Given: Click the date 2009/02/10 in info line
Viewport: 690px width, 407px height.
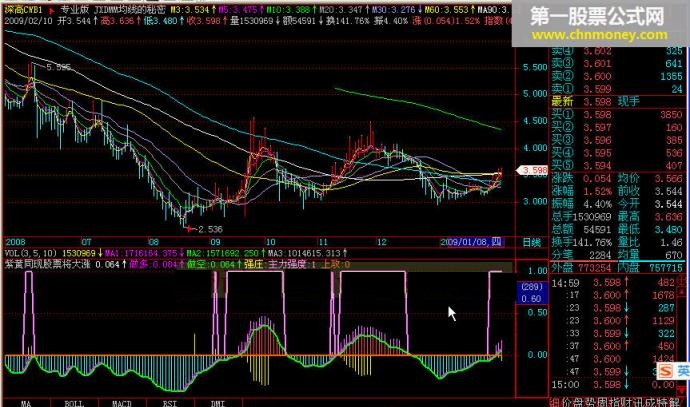Looking at the screenshot, I should point(28,21).
